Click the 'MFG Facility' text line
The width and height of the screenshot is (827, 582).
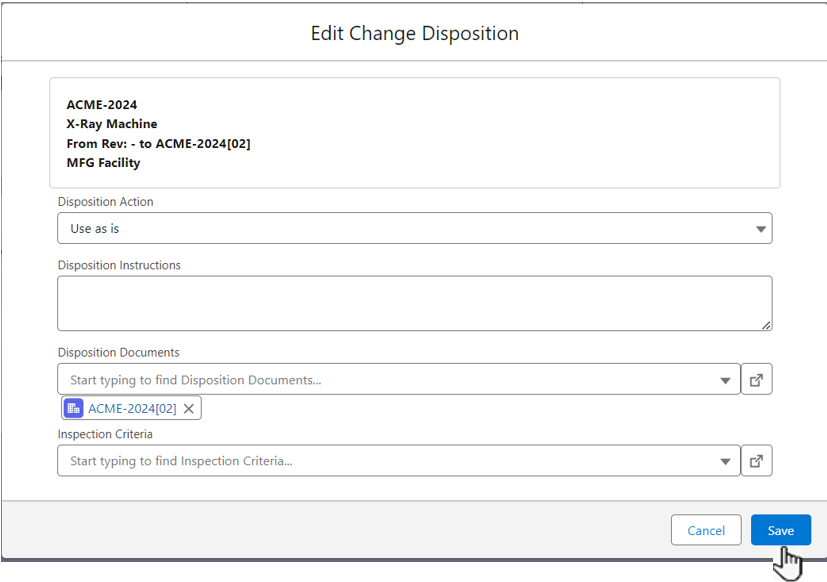[x=103, y=162]
